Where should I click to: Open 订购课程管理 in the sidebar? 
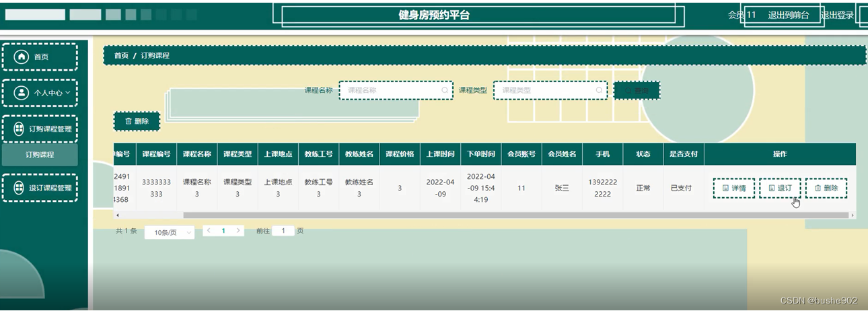[x=40, y=129]
